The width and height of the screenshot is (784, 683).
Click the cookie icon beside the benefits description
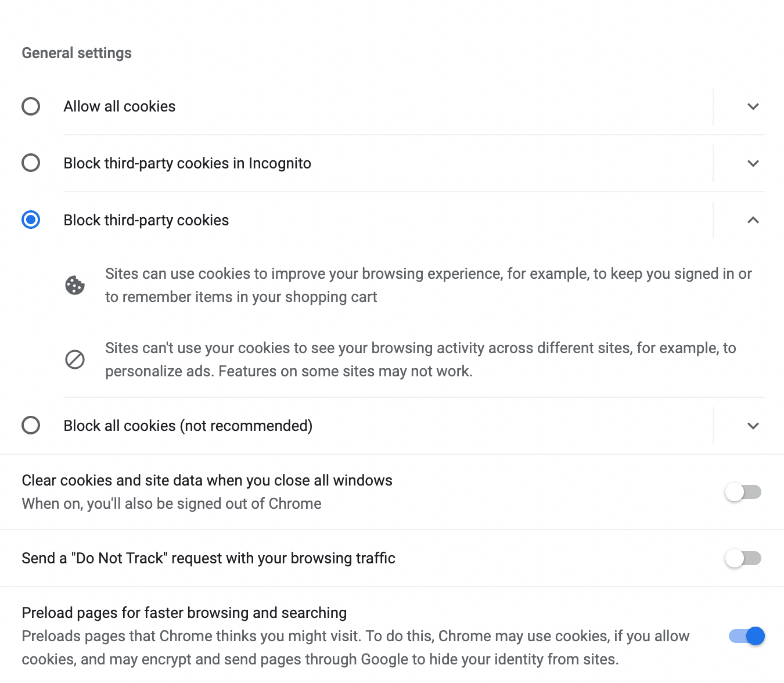point(75,285)
